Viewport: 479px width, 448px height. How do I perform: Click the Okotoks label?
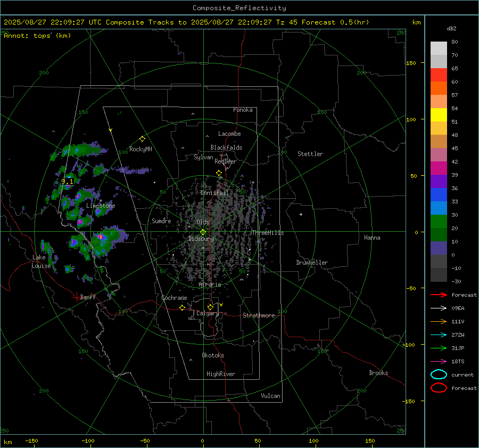tap(213, 355)
